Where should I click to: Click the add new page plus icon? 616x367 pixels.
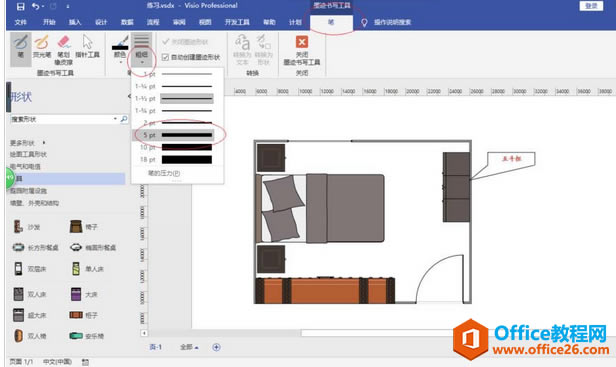coord(216,347)
